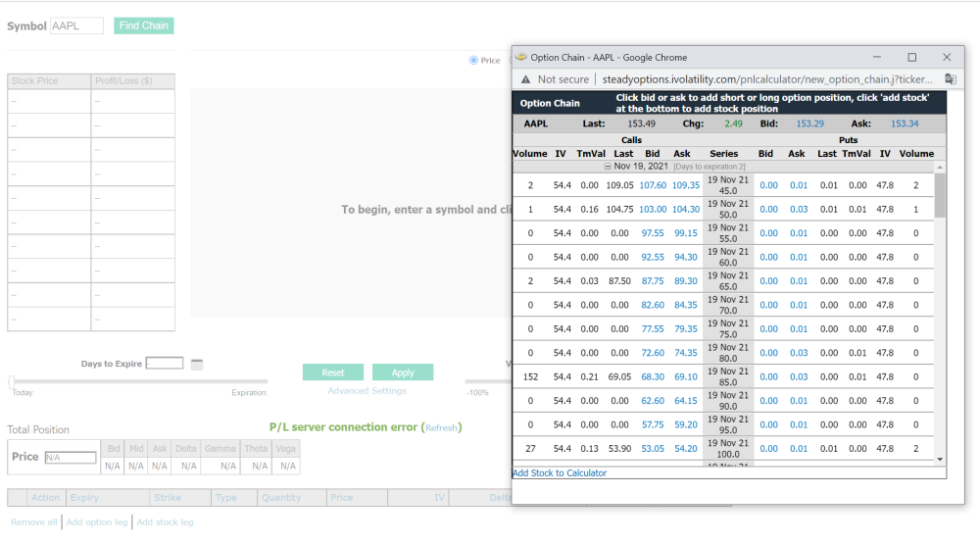
Task: Click Add Stock to Calculator link
Action: click(x=560, y=473)
